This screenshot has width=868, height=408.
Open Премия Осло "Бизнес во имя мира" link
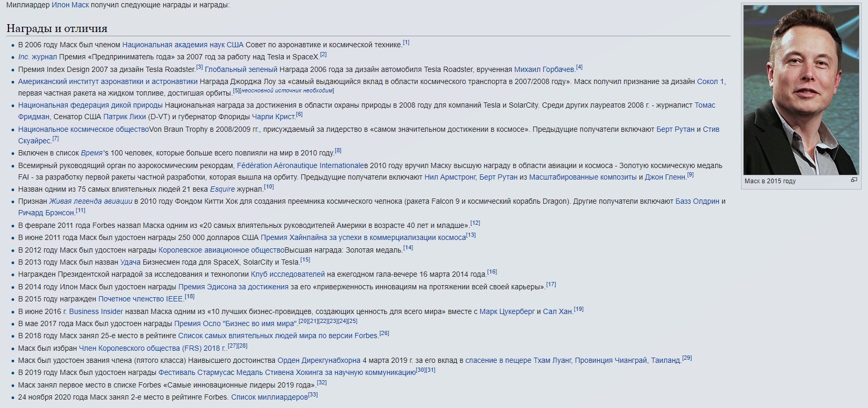236,323
